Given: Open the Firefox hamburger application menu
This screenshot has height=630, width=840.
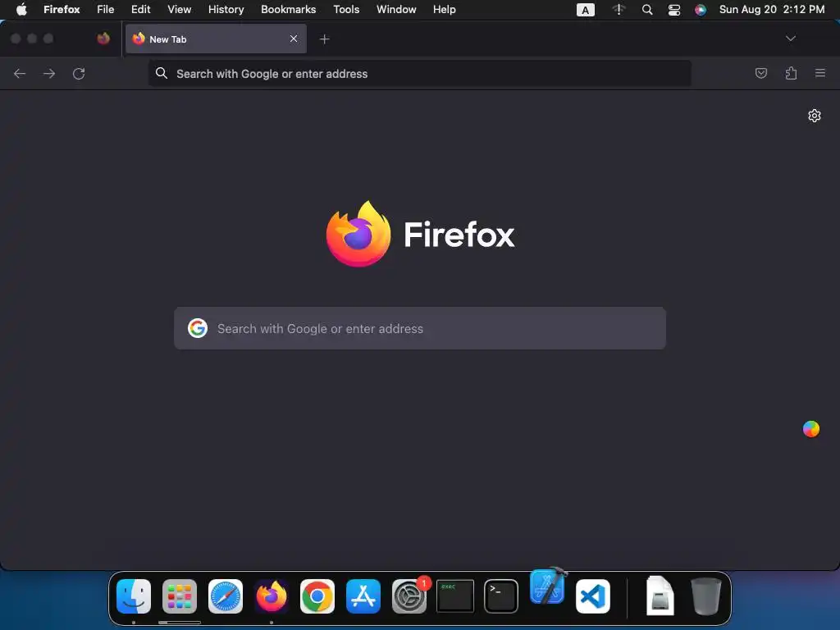Looking at the screenshot, I should [x=820, y=73].
